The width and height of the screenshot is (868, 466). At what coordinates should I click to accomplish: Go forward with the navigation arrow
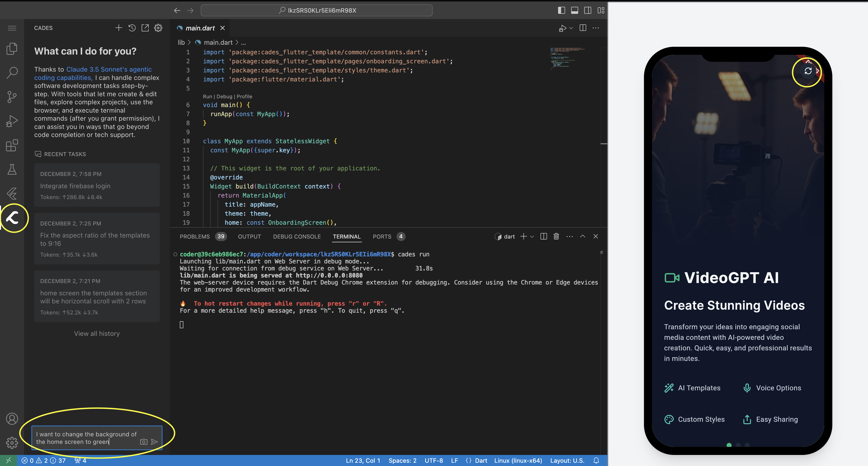tap(190, 11)
